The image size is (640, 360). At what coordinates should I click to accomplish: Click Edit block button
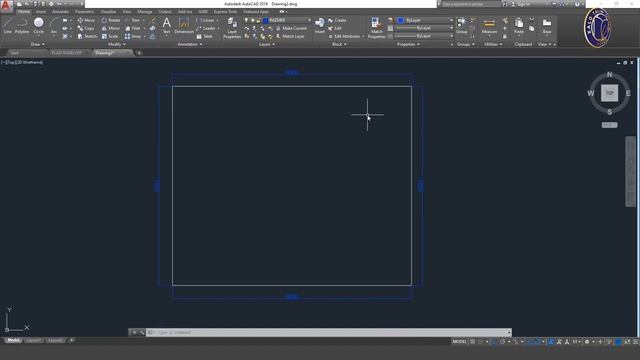point(335,28)
